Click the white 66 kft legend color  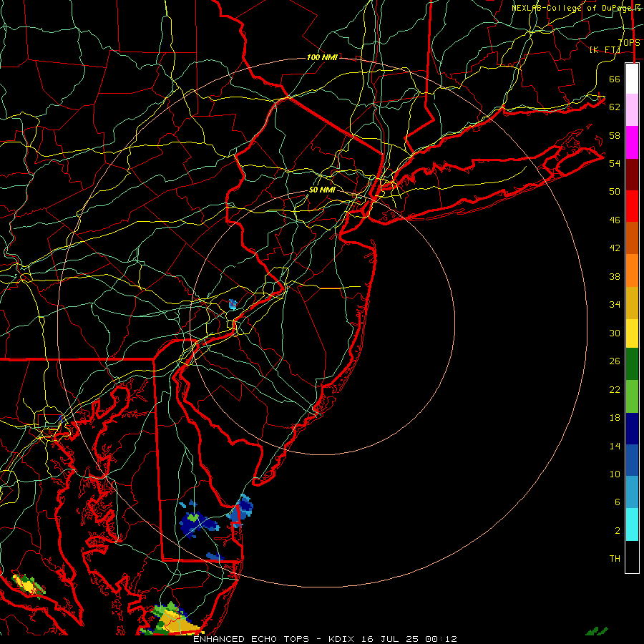click(632, 79)
